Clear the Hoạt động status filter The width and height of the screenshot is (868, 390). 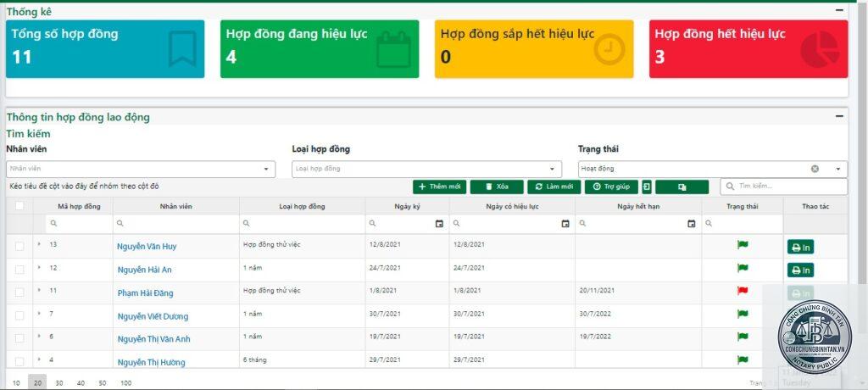pyautogui.click(x=815, y=169)
